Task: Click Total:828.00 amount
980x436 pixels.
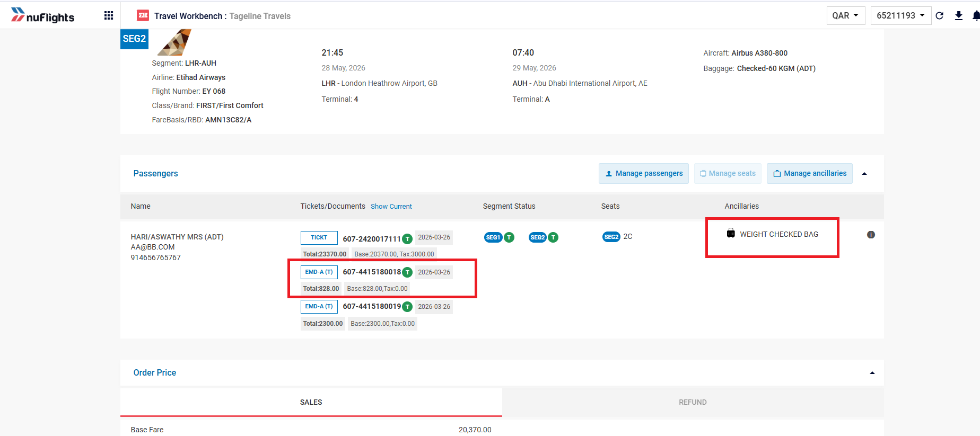Action: pos(321,289)
